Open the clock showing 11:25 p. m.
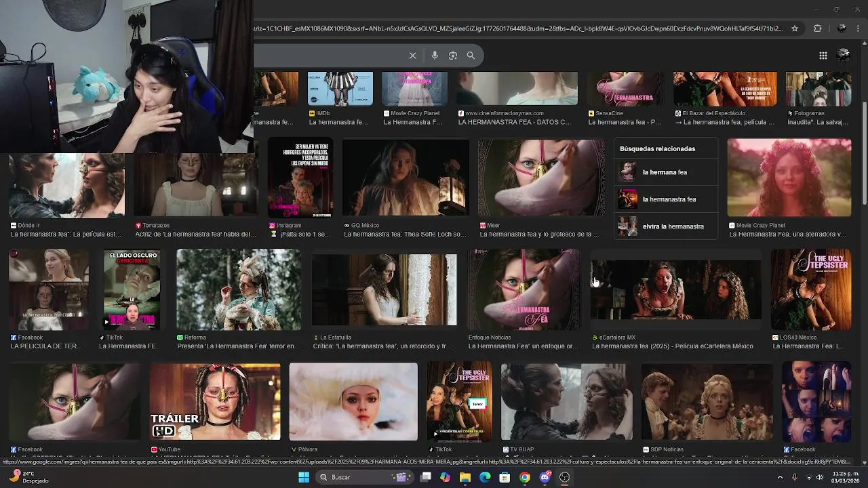The height and width of the screenshot is (488, 868). coord(846,477)
